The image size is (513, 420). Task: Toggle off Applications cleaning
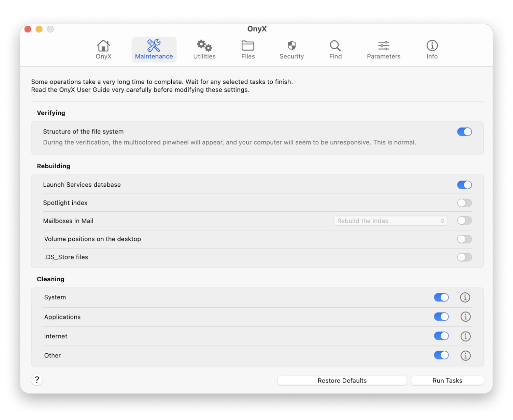pyautogui.click(x=441, y=317)
